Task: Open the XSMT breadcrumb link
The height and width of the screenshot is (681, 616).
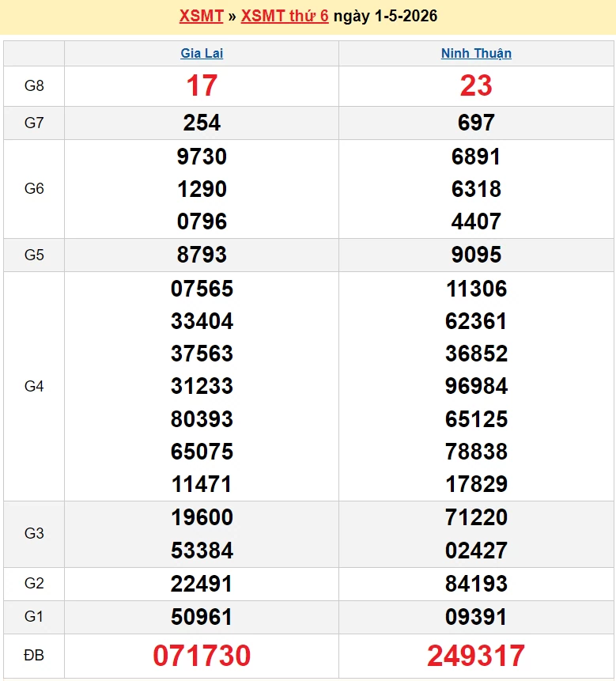Action: point(201,16)
